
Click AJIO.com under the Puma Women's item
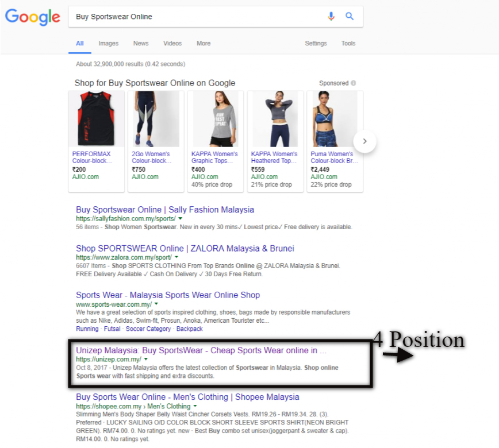tap(324, 177)
